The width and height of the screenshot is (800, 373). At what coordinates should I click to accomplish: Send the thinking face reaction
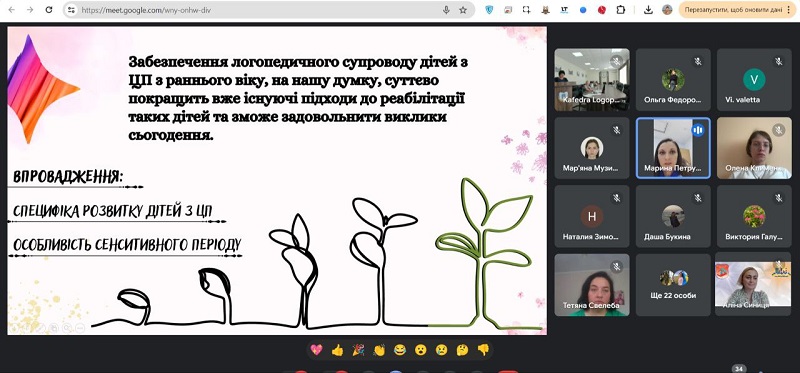[462, 350]
